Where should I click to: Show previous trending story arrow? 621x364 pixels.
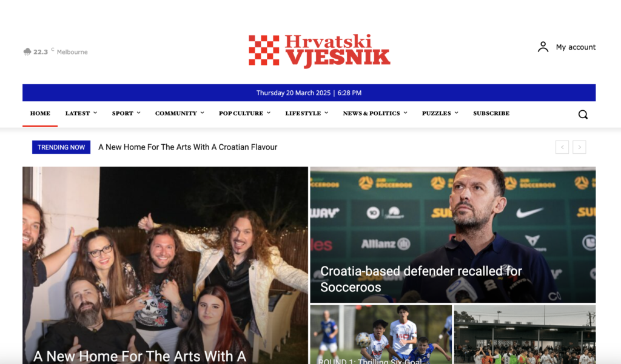[562, 147]
